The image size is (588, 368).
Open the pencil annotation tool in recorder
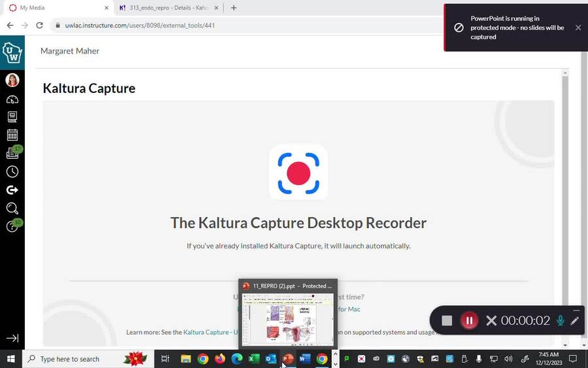click(574, 321)
